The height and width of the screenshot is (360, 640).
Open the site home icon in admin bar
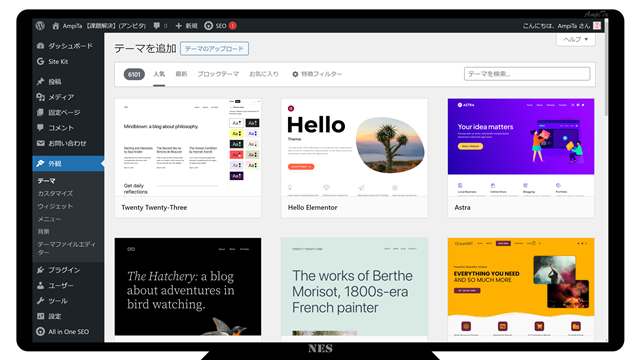(56, 26)
